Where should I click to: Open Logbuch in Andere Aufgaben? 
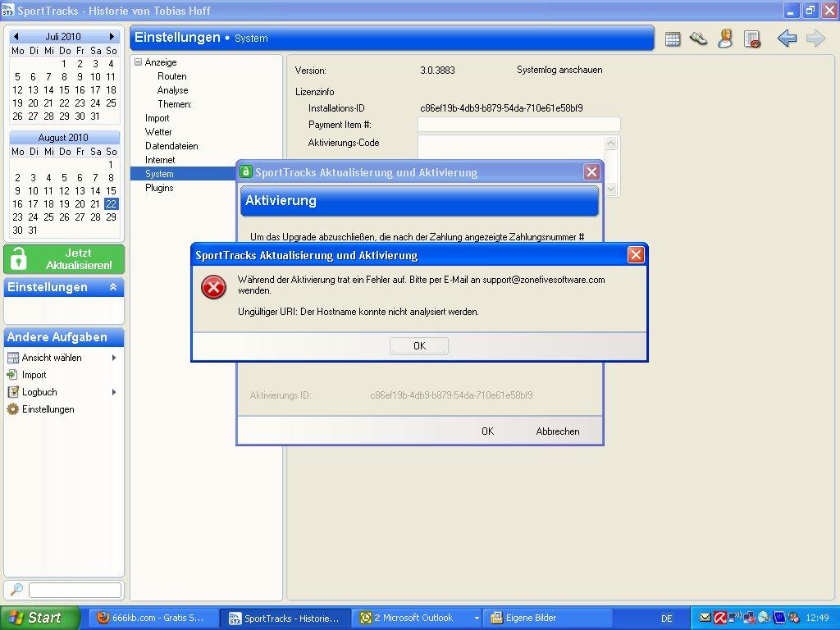click(39, 392)
